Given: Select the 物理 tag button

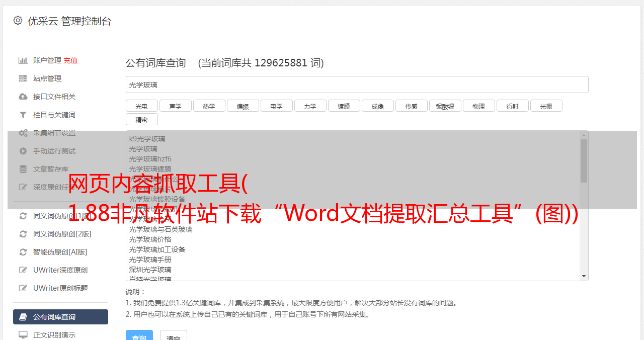Looking at the screenshot, I should point(479,106).
